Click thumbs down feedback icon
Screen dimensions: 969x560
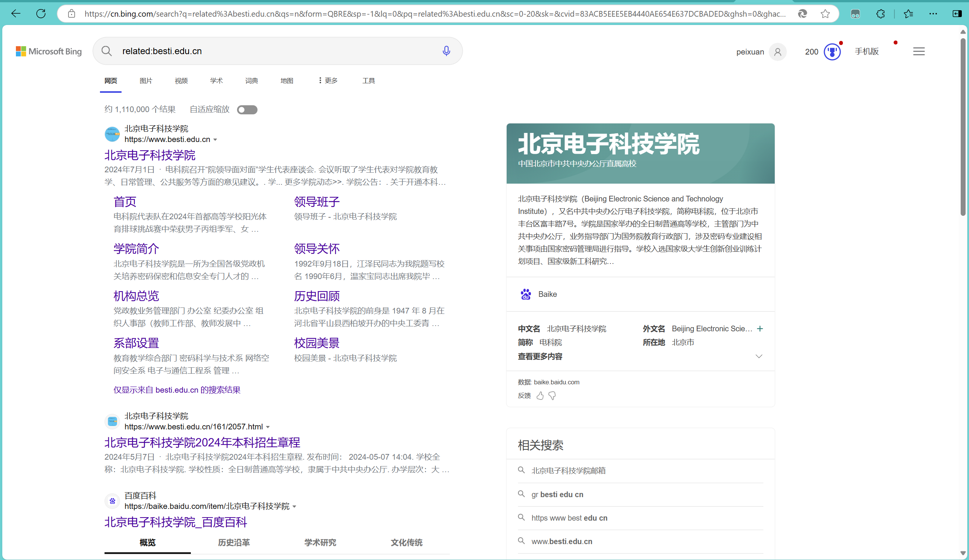552,395
